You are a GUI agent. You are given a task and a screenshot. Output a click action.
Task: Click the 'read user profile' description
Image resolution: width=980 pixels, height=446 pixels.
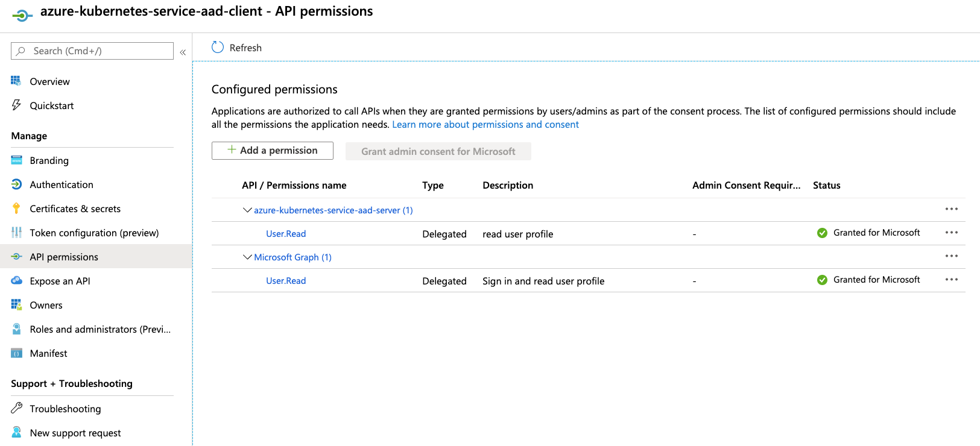point(517,234)
